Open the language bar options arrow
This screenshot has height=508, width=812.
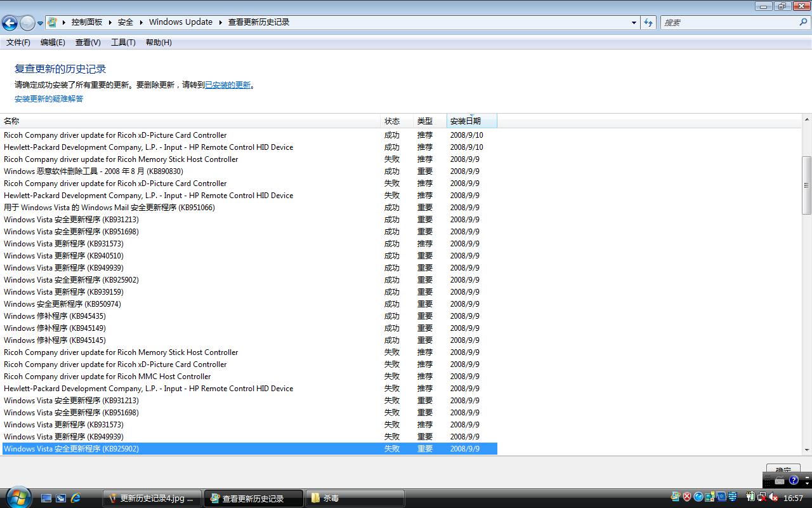pos(807,484)
